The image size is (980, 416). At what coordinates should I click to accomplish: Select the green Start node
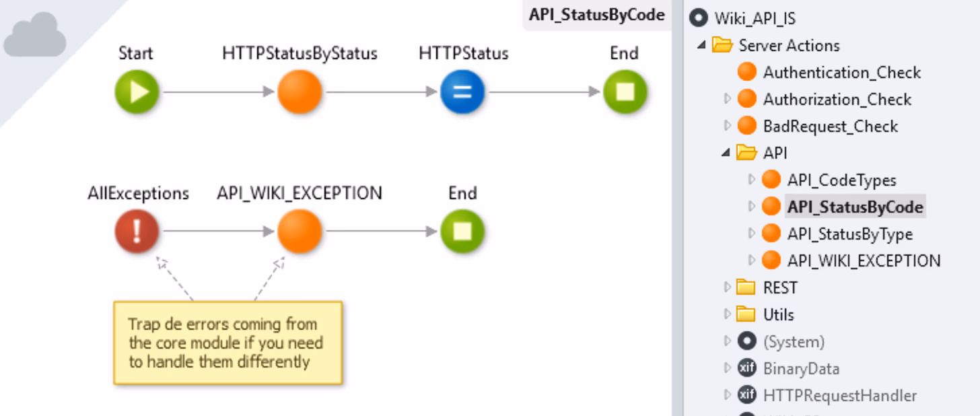coord(137,92)
